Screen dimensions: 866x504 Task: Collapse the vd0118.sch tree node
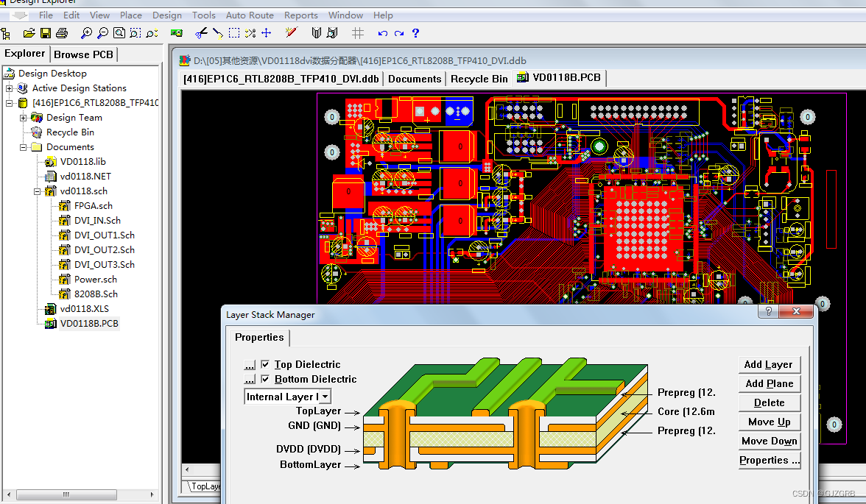coord(37,191)
